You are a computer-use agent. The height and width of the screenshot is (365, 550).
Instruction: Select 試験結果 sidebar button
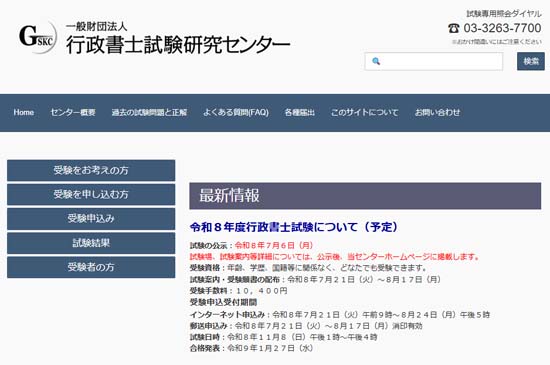[91, 243]
